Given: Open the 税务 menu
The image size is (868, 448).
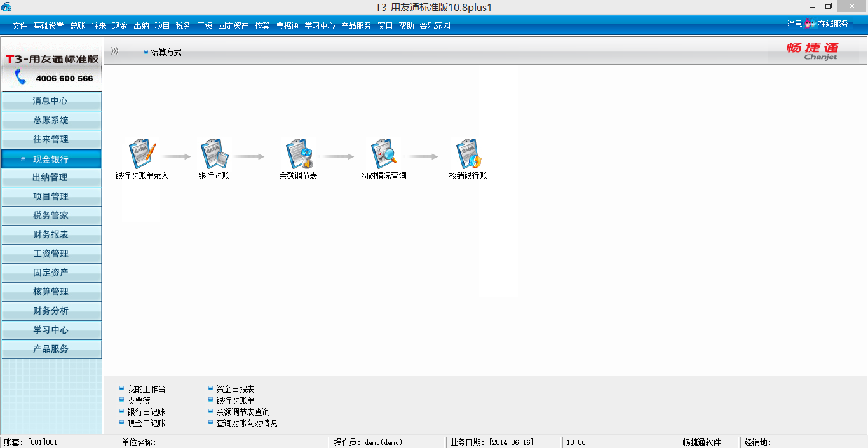Looking at the screenshot, I should click(x=183, y=25).
